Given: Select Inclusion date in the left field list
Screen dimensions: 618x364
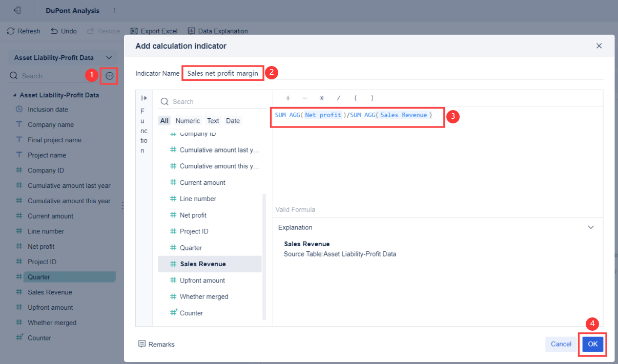Looking at the screenshot, I should tap(48, 110).
